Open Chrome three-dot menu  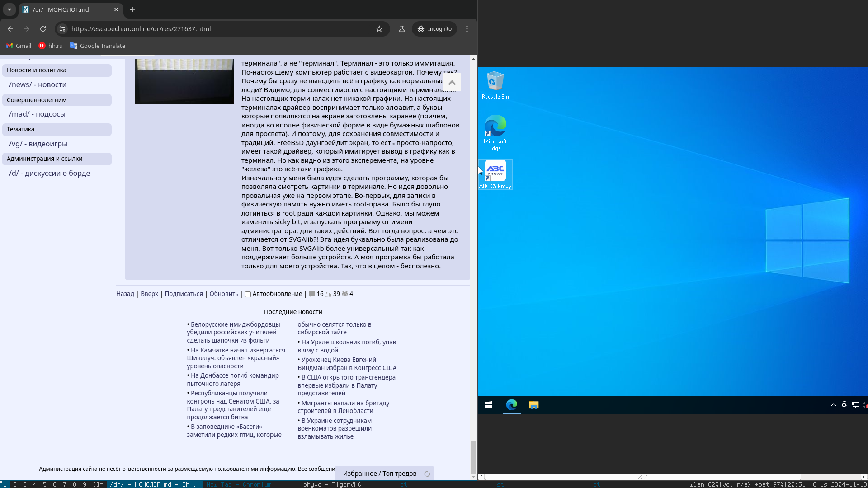(x=467, y=29)
